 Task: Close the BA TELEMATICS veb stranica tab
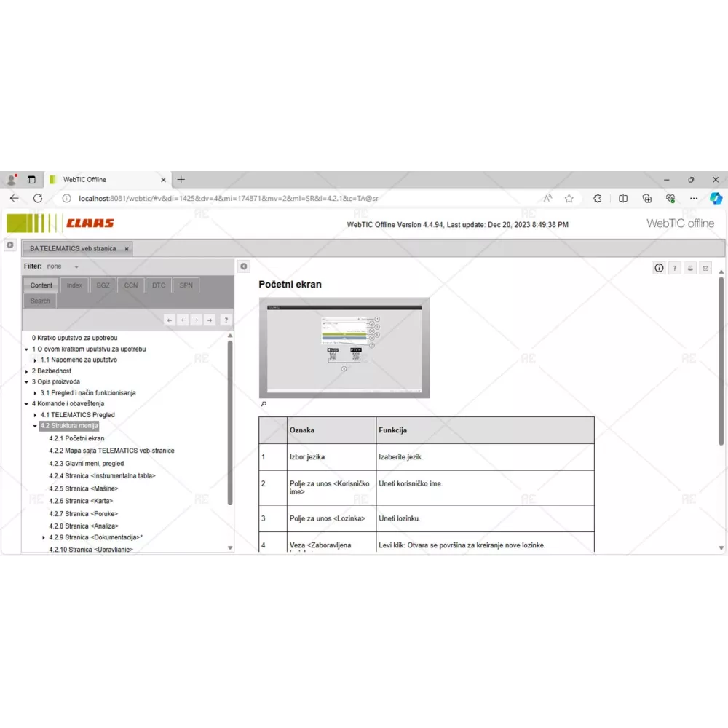click(x=126, y=248)
